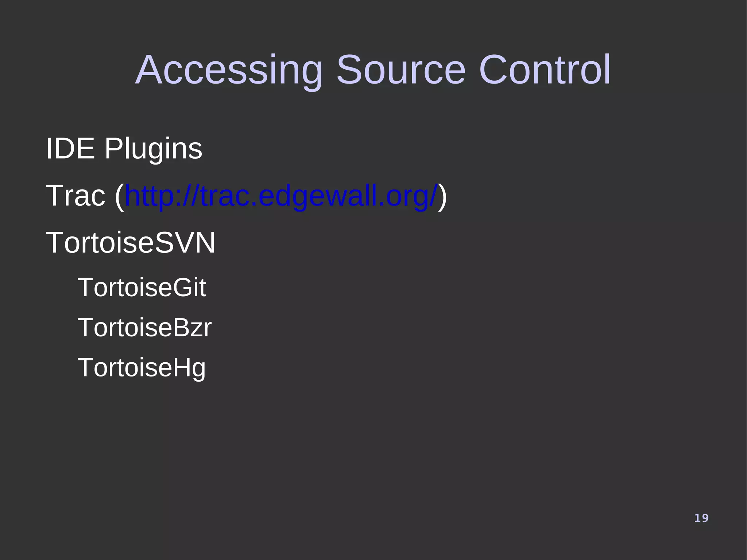Click the word IDE in first bullet
Image resolution: width=747 pixels, height=560 pixels.
70,149
